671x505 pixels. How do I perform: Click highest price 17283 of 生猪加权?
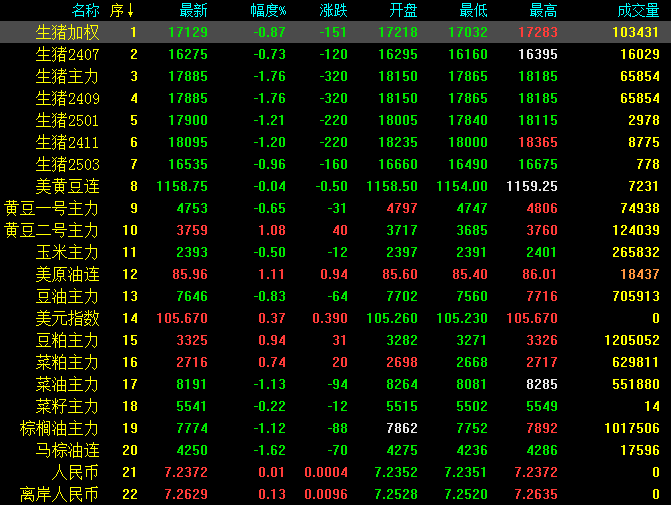point(538,32)
